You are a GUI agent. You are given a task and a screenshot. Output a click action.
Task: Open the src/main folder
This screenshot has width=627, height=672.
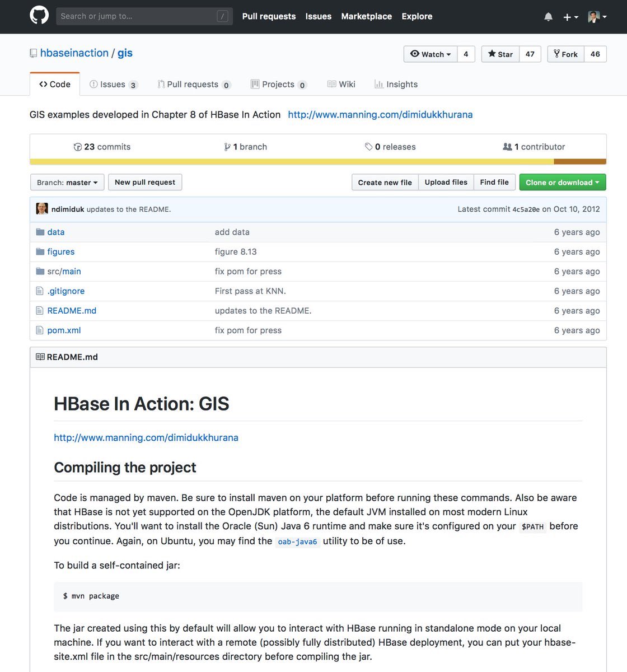pyautogui.click(x=64, y=271)
